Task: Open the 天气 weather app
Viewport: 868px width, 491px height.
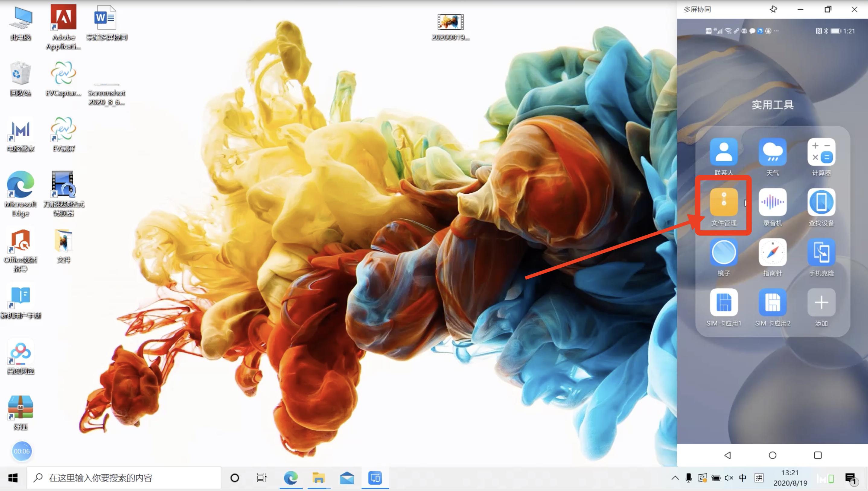Action: (772, 152)
